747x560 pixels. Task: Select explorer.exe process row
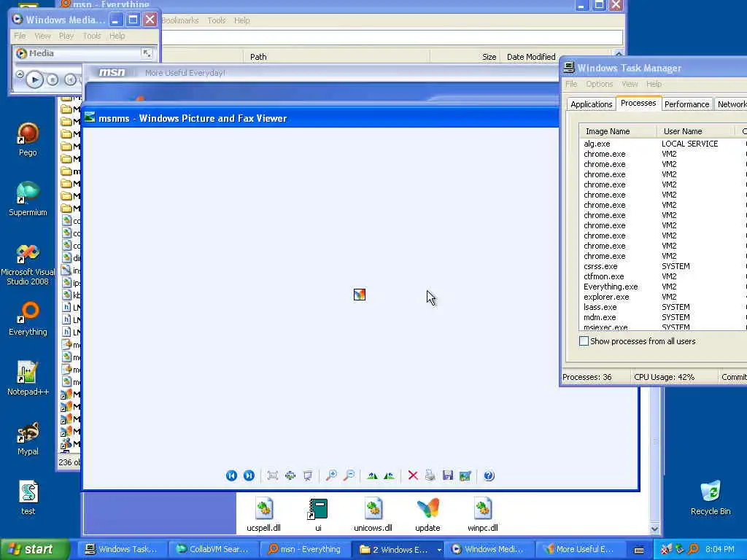click(662, 297)
